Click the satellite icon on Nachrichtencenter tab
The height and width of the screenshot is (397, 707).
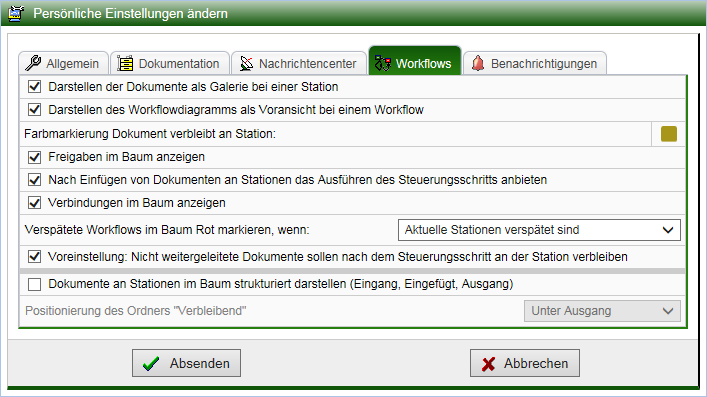point(246,64)
